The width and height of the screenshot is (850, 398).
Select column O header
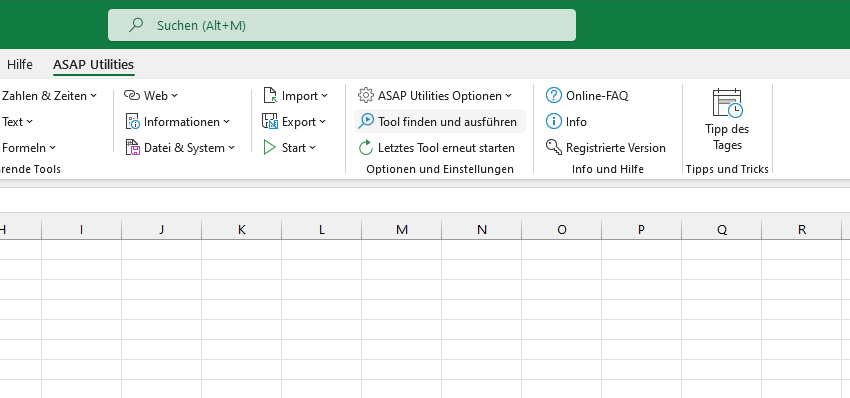(x=562, y=230)
